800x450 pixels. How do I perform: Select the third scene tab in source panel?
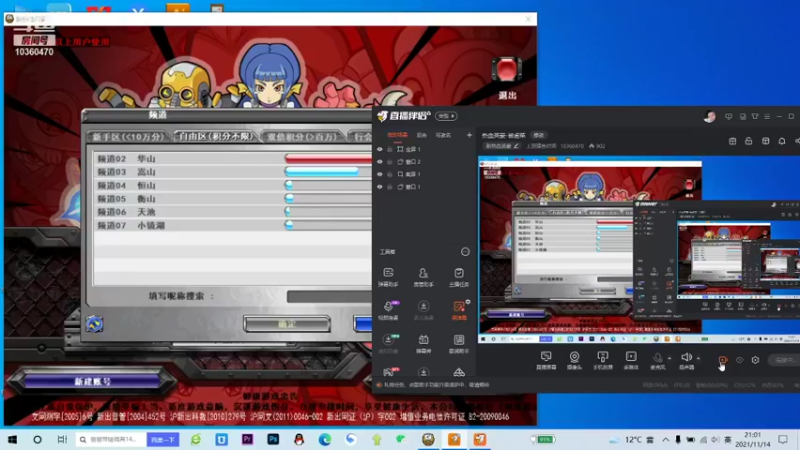pyautogui.click(x=443, y=135)
